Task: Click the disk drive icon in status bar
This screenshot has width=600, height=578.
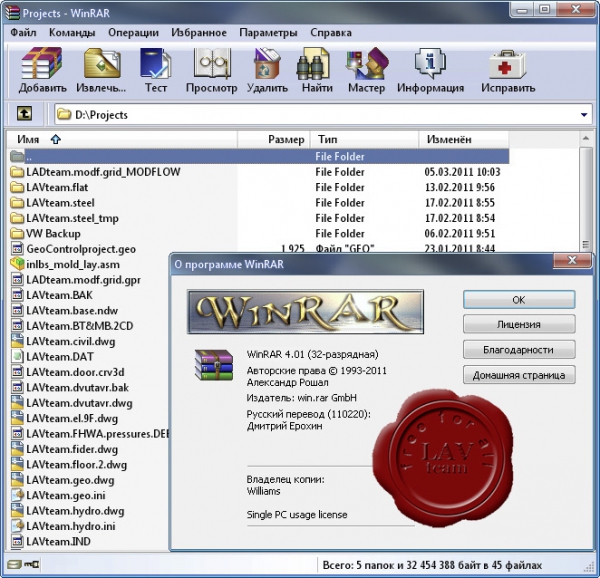Action: (x=14, y=564)
